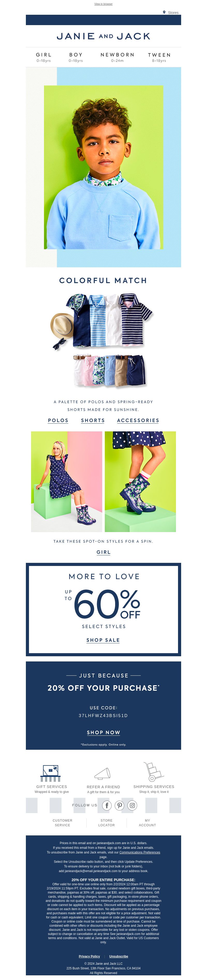Viewport: 207px width, 980px height.
Task: Follow the Shorts link
Action: click(x=93, y=420)
